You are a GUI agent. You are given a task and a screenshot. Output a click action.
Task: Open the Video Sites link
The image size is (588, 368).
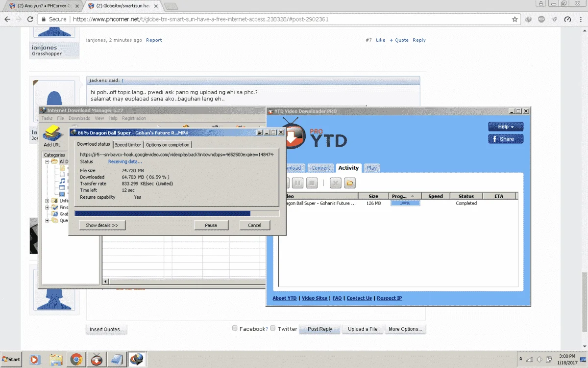click(315, 298)
